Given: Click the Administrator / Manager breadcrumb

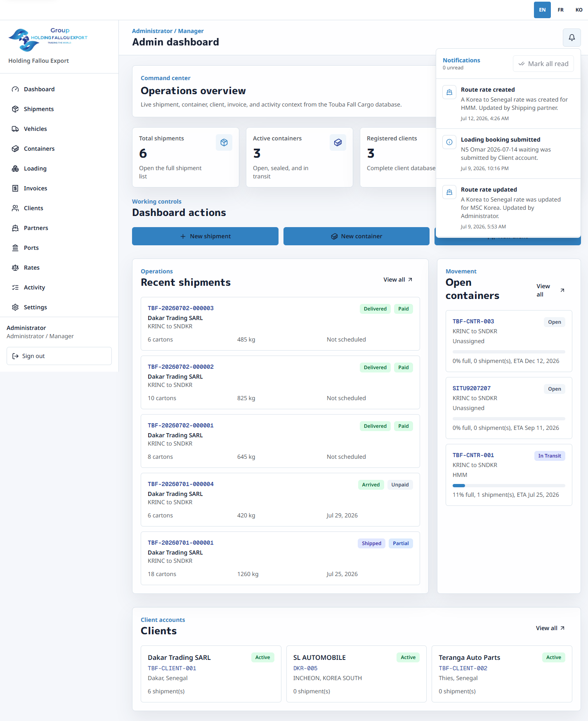Looking at the screenshot, I should [168, 31].
